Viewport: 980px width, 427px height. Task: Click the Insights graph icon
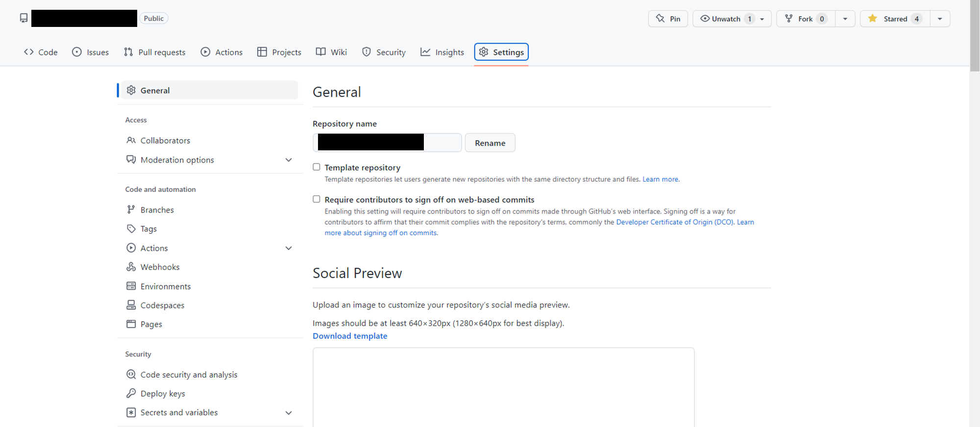point(425,52)
